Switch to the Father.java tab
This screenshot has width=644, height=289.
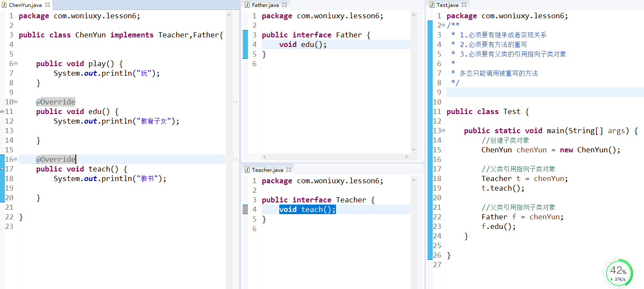[x=265, y=5]
